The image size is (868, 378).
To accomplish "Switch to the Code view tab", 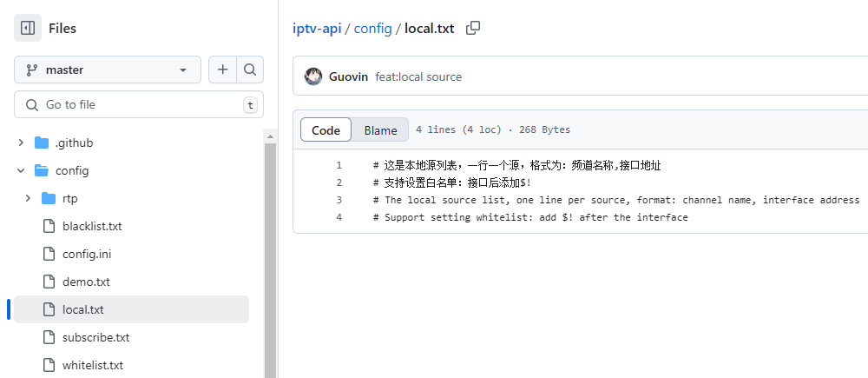I will 325,130.
